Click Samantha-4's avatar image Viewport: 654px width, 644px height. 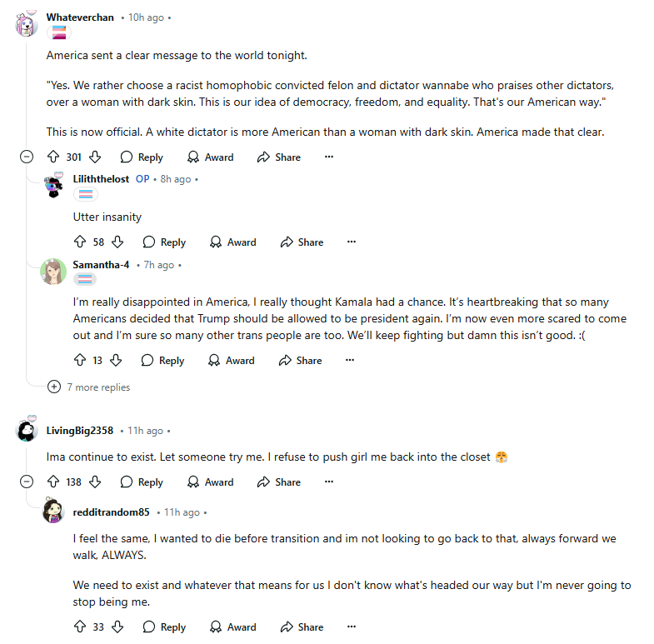coord(53,272)
